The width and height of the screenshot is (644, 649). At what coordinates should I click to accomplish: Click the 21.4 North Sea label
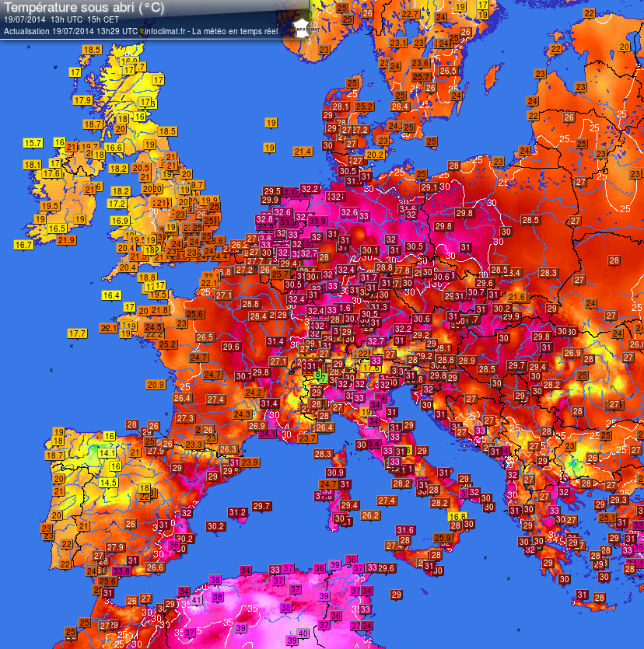[x=303, y=152]
